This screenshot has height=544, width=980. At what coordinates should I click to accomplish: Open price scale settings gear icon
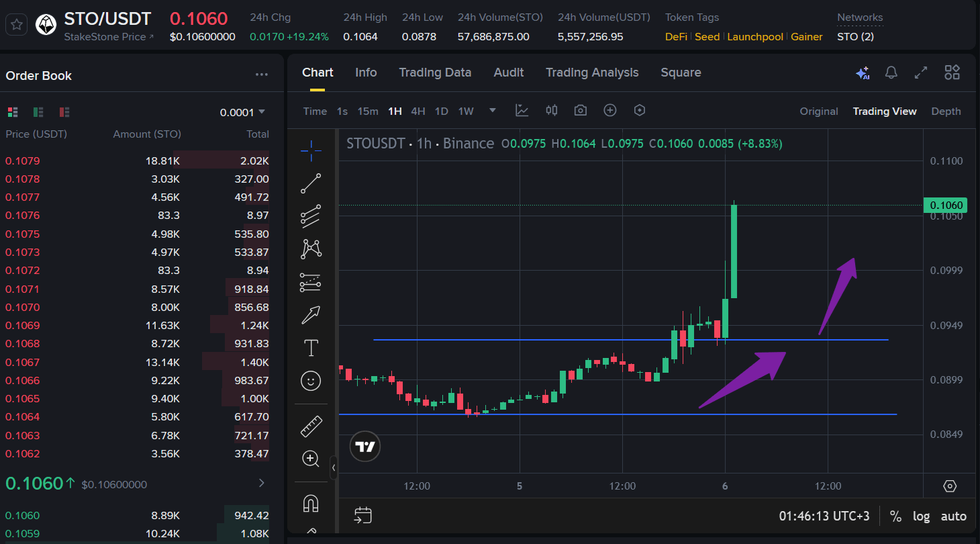[949, 486]
